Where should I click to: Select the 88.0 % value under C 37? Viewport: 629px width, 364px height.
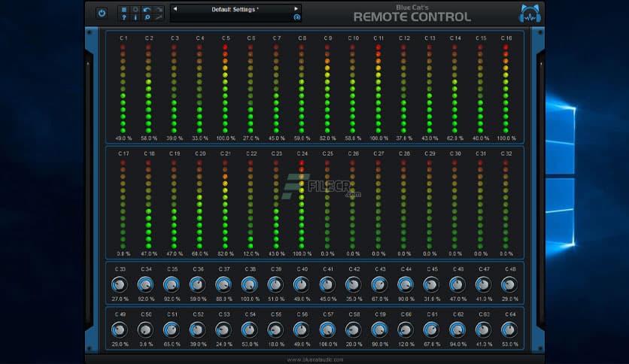point(224,299)
